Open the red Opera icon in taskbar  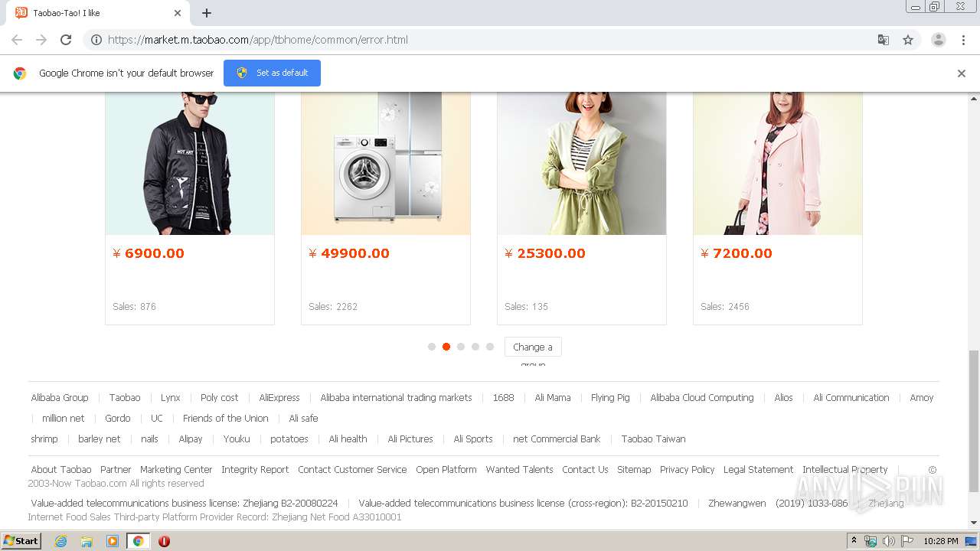click(x=164, y=541)
